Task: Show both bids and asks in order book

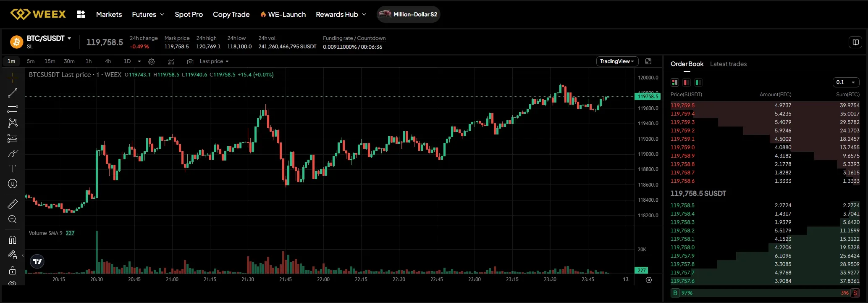Action: [675, 82]
